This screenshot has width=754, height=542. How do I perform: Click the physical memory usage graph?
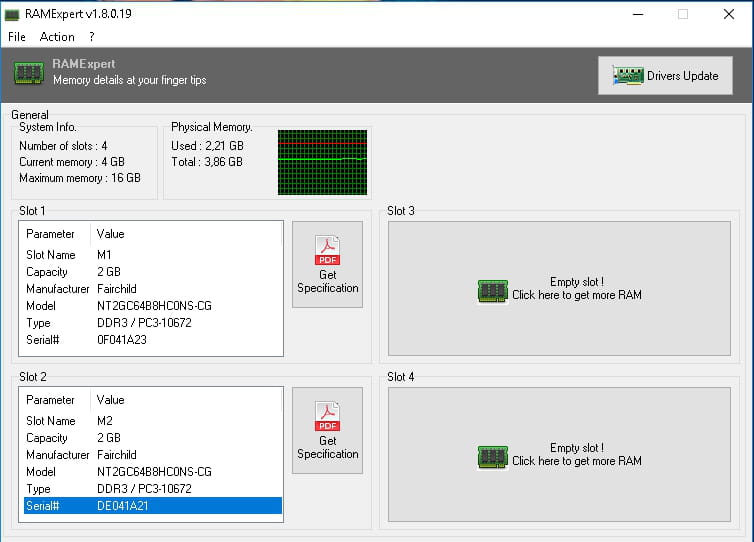pyautogui.click(x=322, y=161)
